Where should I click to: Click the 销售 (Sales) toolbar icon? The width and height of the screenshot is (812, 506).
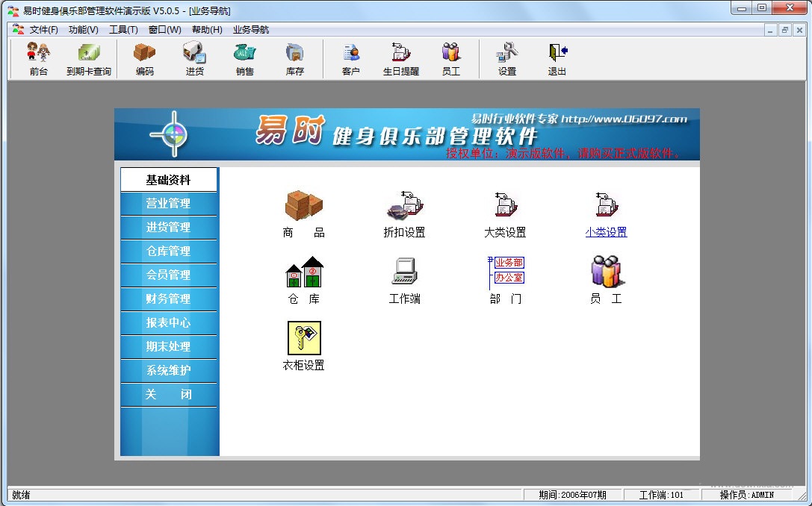coord(244,58)
